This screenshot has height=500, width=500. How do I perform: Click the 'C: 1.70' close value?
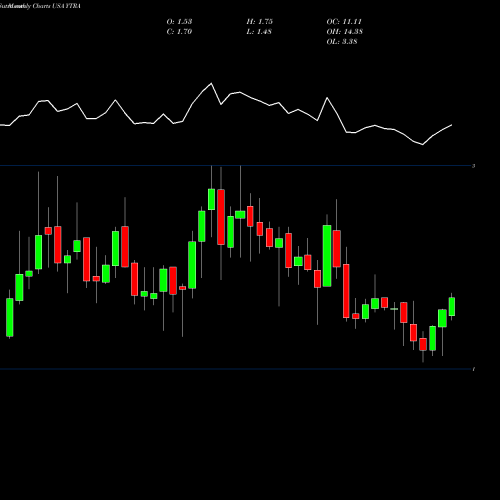(179, 32)
